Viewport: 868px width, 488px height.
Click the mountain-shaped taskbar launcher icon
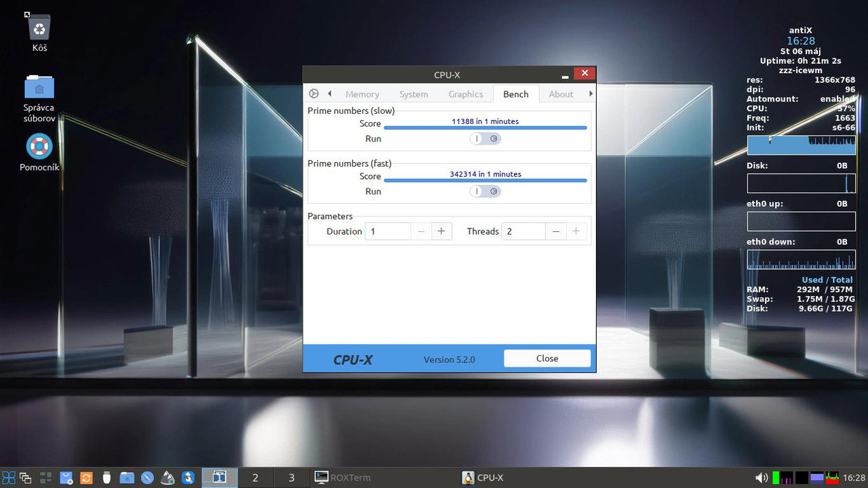point(167,478)
